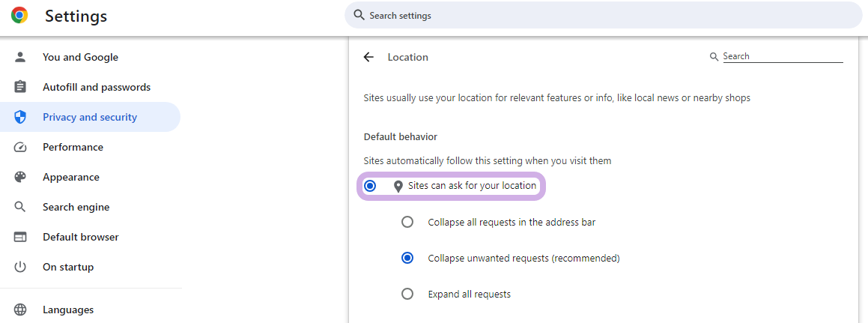The width and height of the screenshot is (868, 323).
Task: Select Expand all requests radio button
Action: 407,295
